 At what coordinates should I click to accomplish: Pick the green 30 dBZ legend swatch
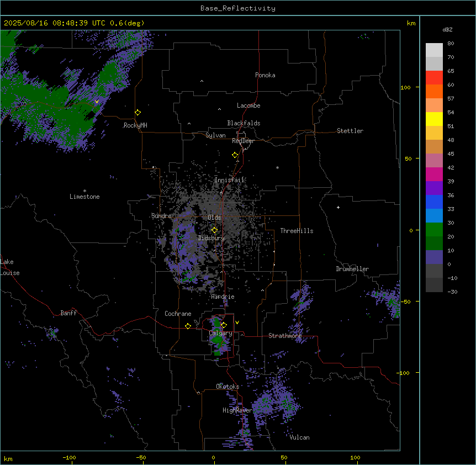coord(434,230)
